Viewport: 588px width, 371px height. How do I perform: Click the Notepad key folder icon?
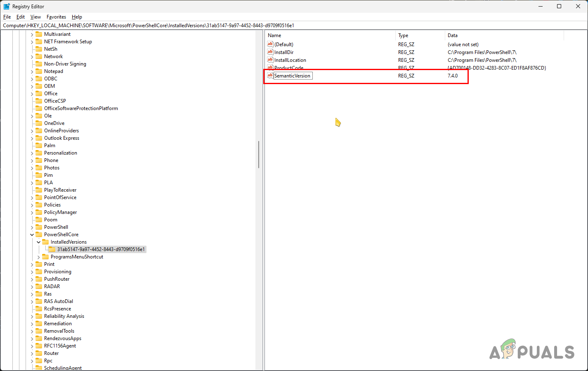(x=39, y=71)
